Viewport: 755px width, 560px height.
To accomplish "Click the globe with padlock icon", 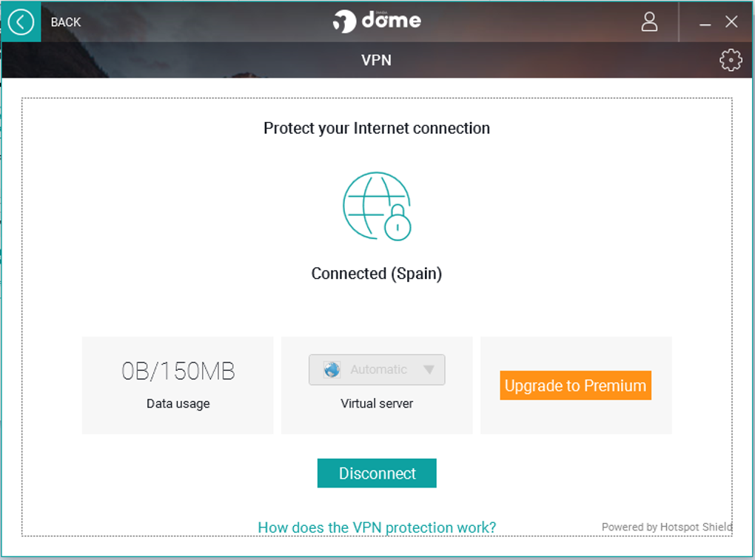I will (x=377, y=206).
